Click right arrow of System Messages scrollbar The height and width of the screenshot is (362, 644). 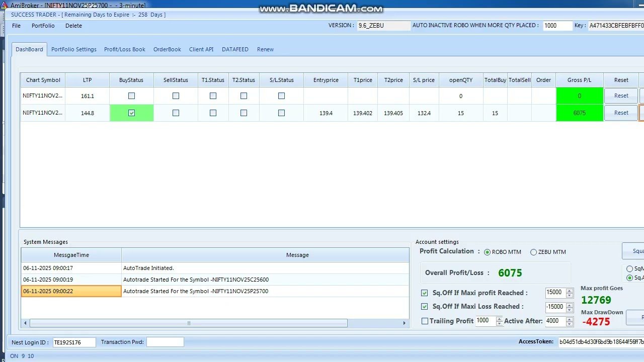pyautogui.click(x=405, y=323)
